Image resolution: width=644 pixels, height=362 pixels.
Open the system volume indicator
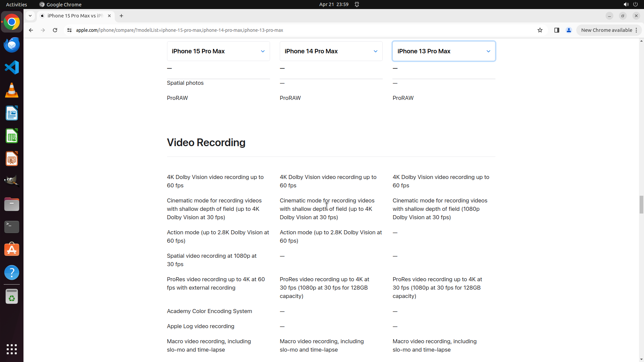(626, 4)
